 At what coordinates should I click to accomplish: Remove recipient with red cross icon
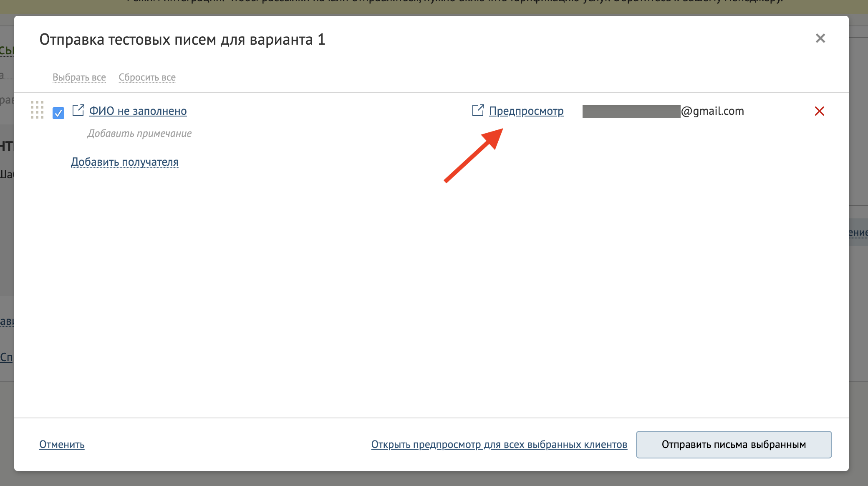pos(820,111)
